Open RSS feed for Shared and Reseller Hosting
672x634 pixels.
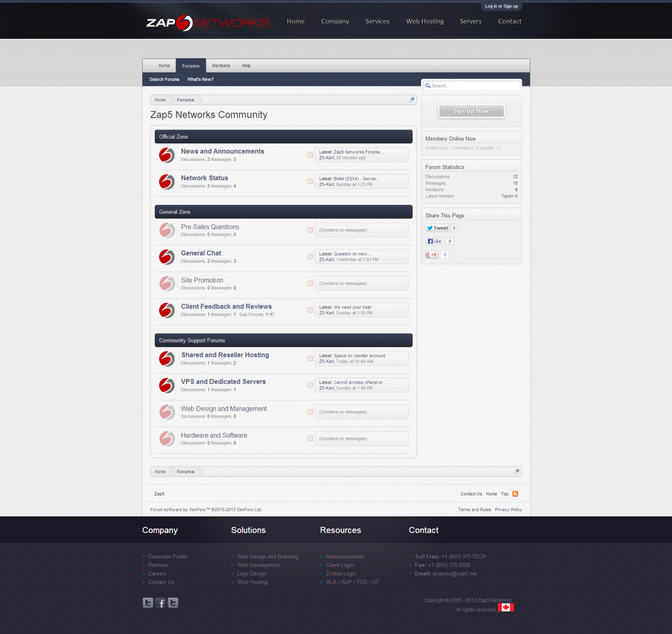click(x=310, y=358)
